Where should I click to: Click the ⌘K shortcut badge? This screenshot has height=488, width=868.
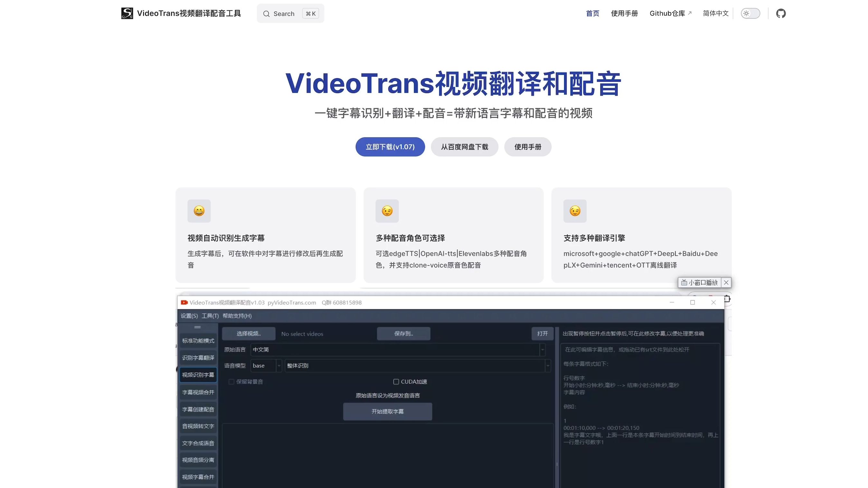[x=310, y=14]
